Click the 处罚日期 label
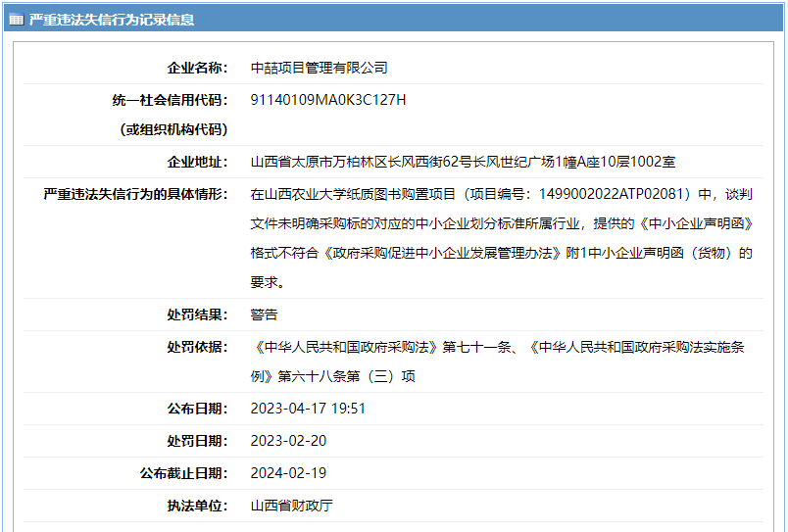This screenshot has width=788, height=532. pyautogui.click(x=197, y=441)
